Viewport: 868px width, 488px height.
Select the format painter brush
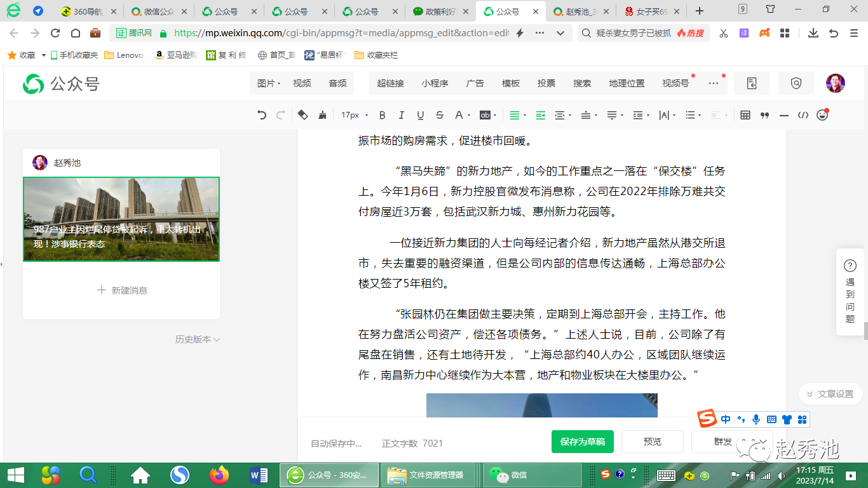[322, 115]
